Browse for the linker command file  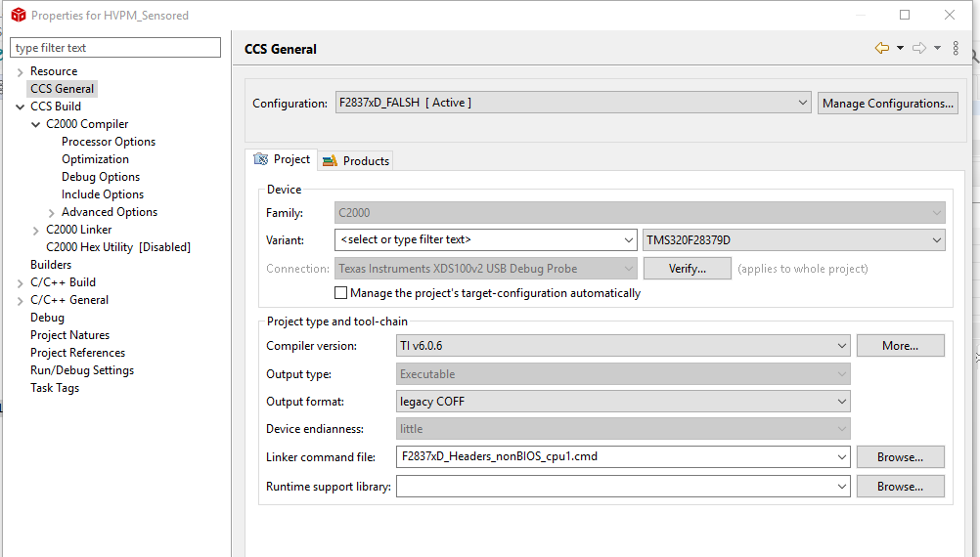900,456
